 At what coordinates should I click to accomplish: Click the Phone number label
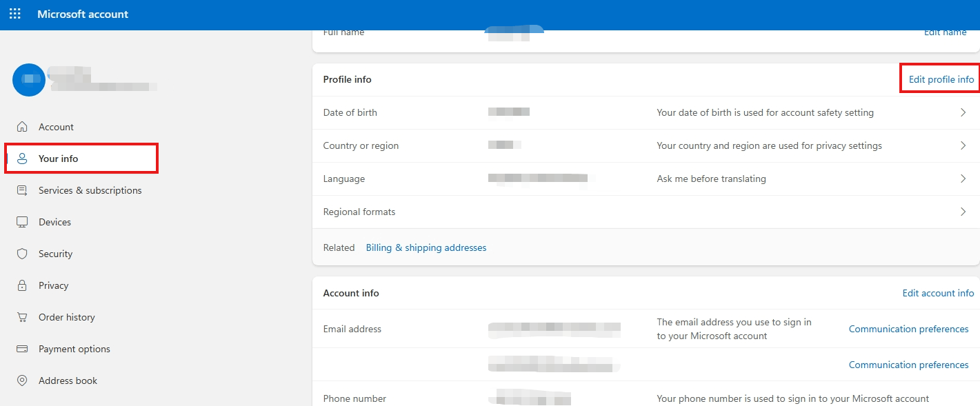click(354, 398)
